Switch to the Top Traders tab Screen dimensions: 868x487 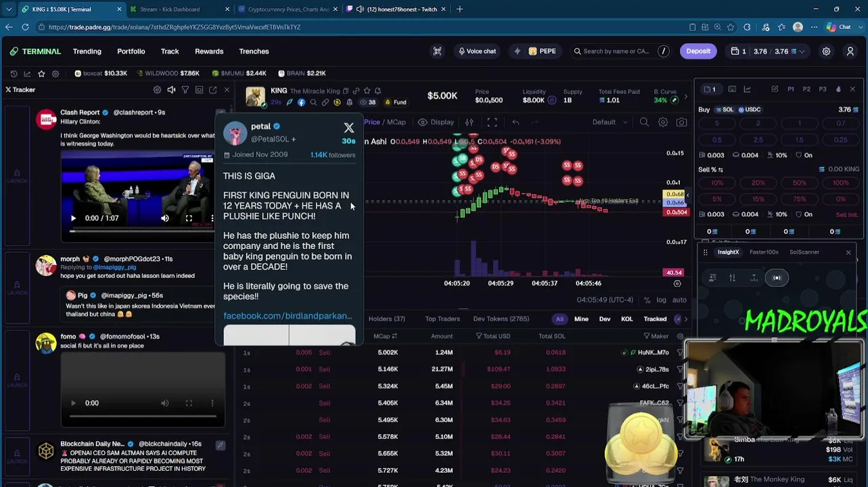[x=442, y=319]
